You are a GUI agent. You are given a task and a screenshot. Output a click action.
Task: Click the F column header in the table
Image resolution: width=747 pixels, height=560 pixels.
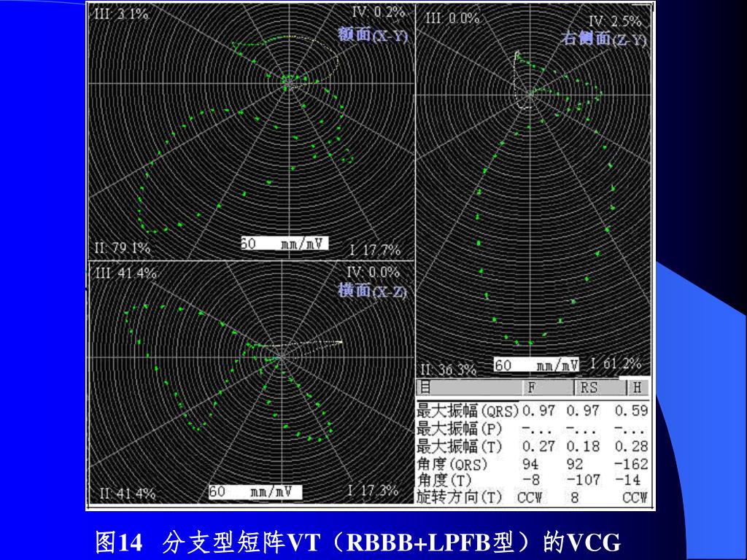click(x=547, y=388)
